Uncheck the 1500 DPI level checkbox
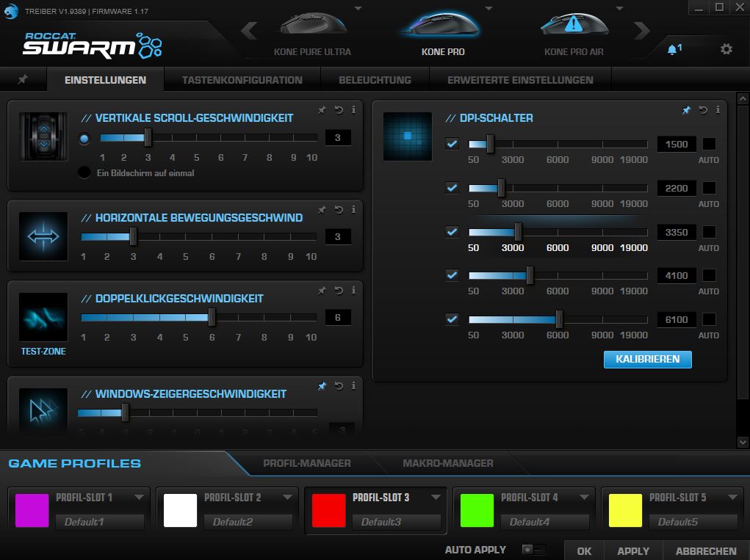Viewport: 750px width, 560px height. (452, 143)
